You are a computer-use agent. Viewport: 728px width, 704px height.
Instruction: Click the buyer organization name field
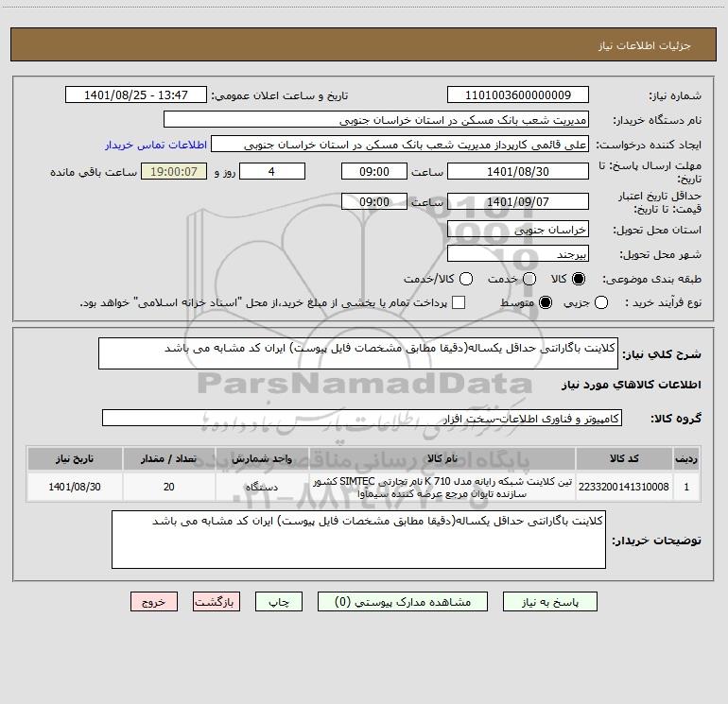click(376, 120)
